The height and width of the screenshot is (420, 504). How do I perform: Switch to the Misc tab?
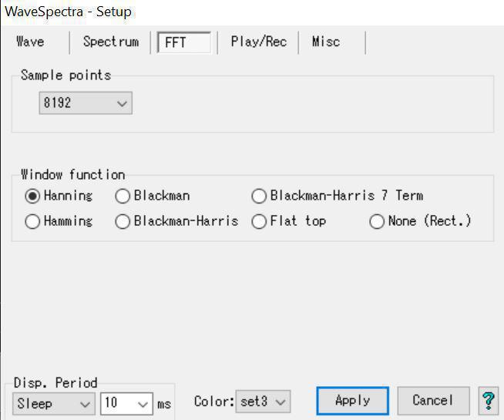pos(325,42)
